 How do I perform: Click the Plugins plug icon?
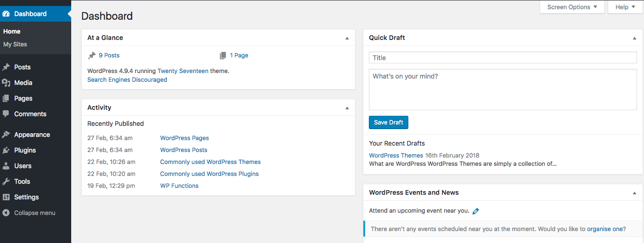(6, 150)
